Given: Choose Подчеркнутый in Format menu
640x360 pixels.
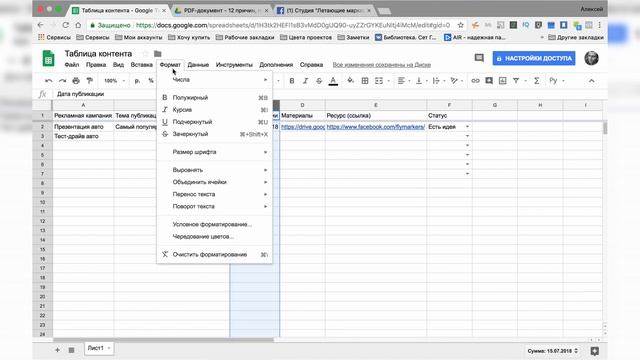Looking at the screenshot, I should tap(215, 122).
